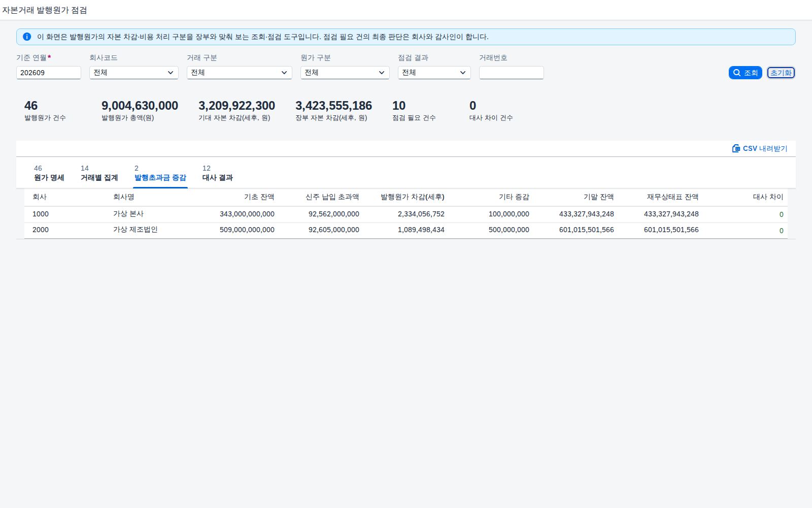Click the empty 거래번호 input field

point(512,73)
